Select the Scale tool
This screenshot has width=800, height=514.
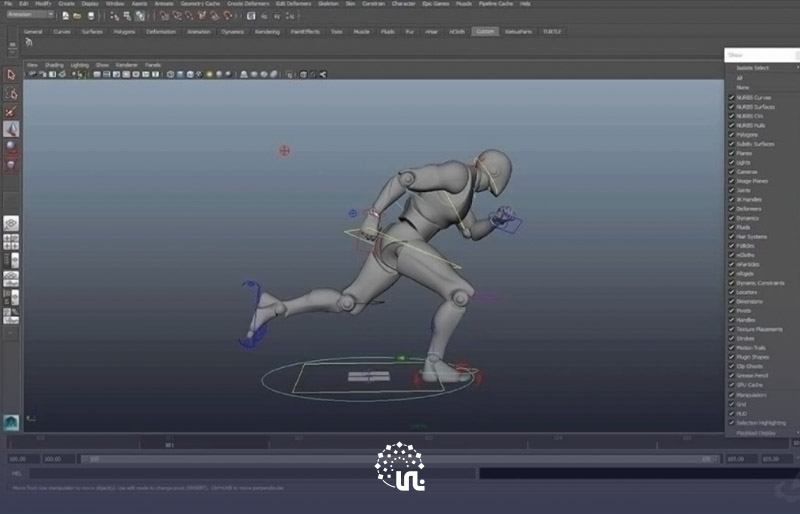click(11, 165)
